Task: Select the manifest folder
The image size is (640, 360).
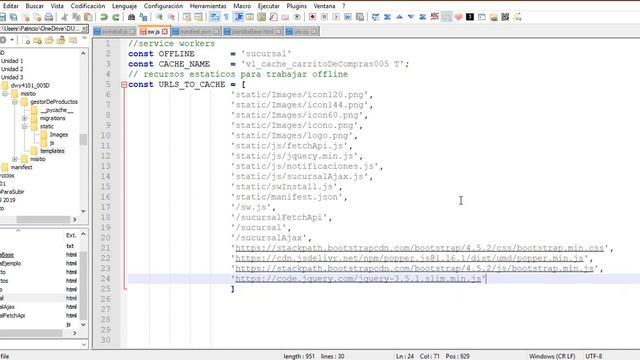Action: click(21, 167)
